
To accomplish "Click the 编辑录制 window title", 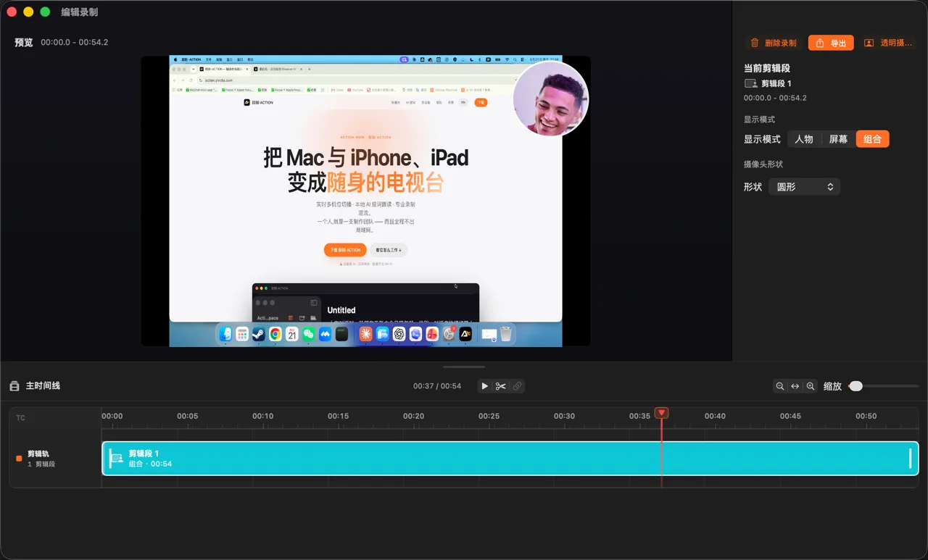I will 80,12.
